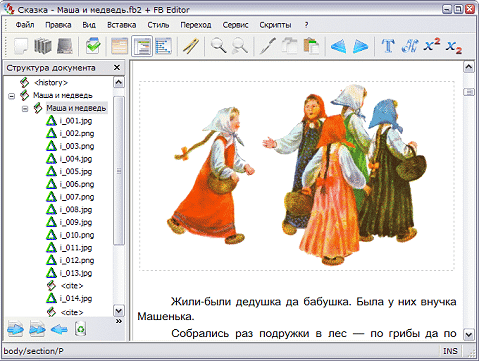This screenshot has height=361, width=479.
Task: Click the Copy toolbar icon
Action: pos(290,46)
